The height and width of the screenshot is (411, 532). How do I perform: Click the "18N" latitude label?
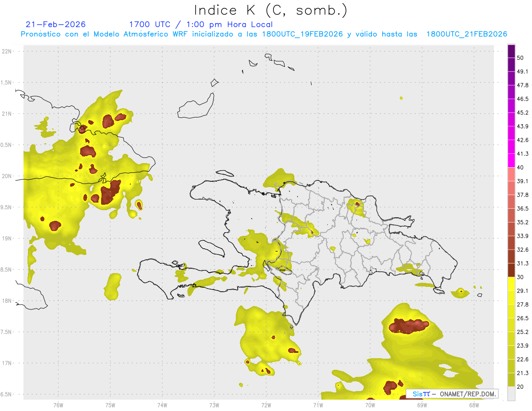click(x=7, y=301)
